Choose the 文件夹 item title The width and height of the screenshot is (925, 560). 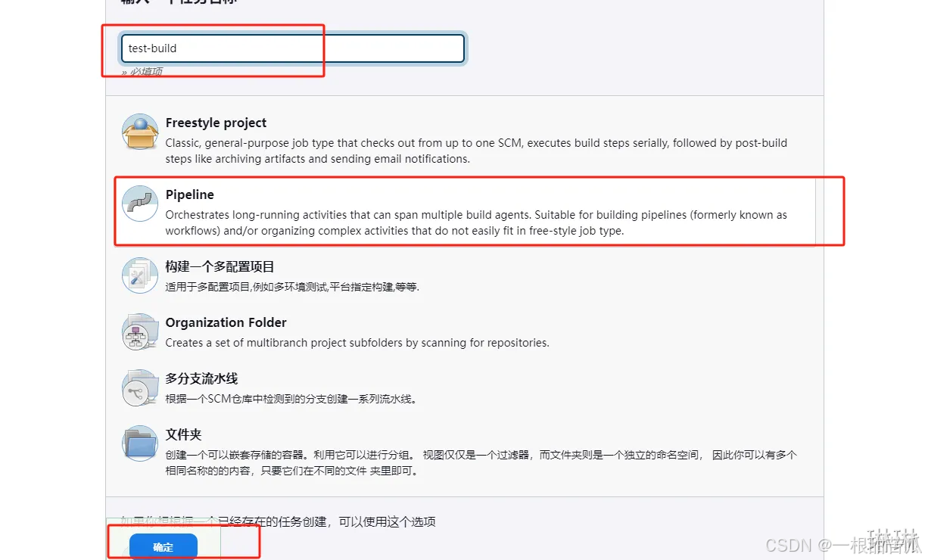[x=184, y=434]
